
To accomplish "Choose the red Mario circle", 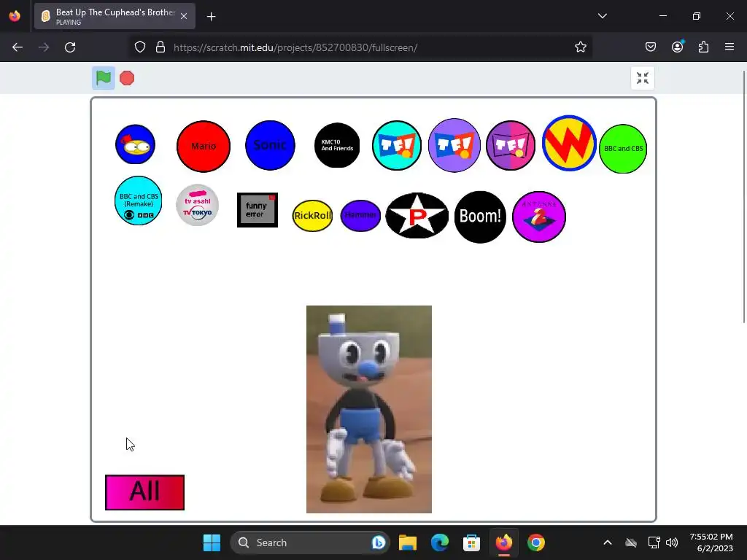I will [x=204, y=146].
